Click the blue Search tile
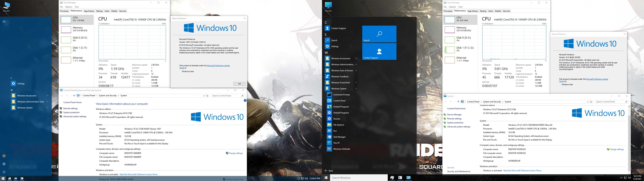Screen dimensions: 644x181 point(379,34)
